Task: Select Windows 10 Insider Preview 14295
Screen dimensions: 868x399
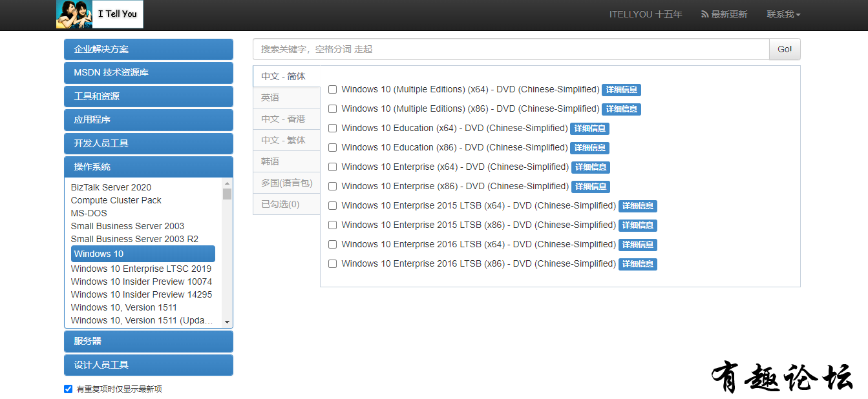Action: [142, 294]
